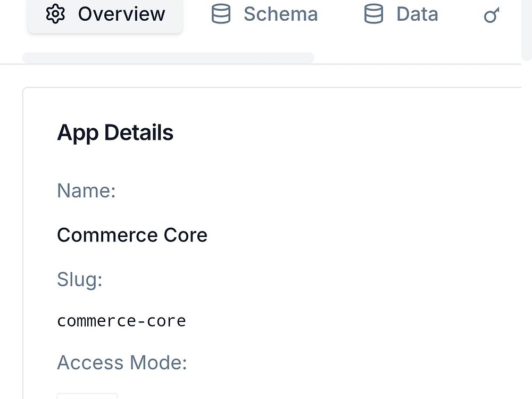Click the partially visible key icon tab
Screen dimensions: 532x399
tap(492, 15)
